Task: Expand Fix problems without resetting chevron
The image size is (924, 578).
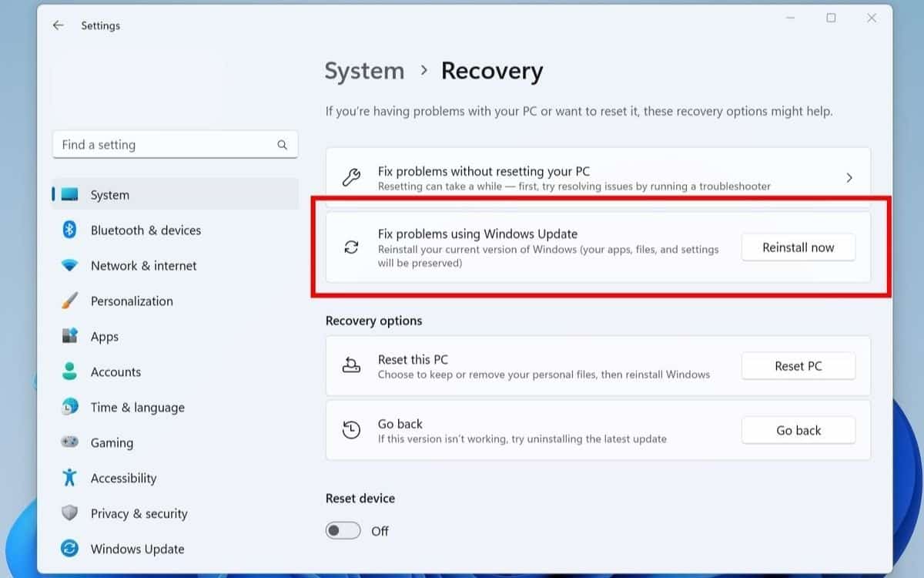Action: click(849, 178)
